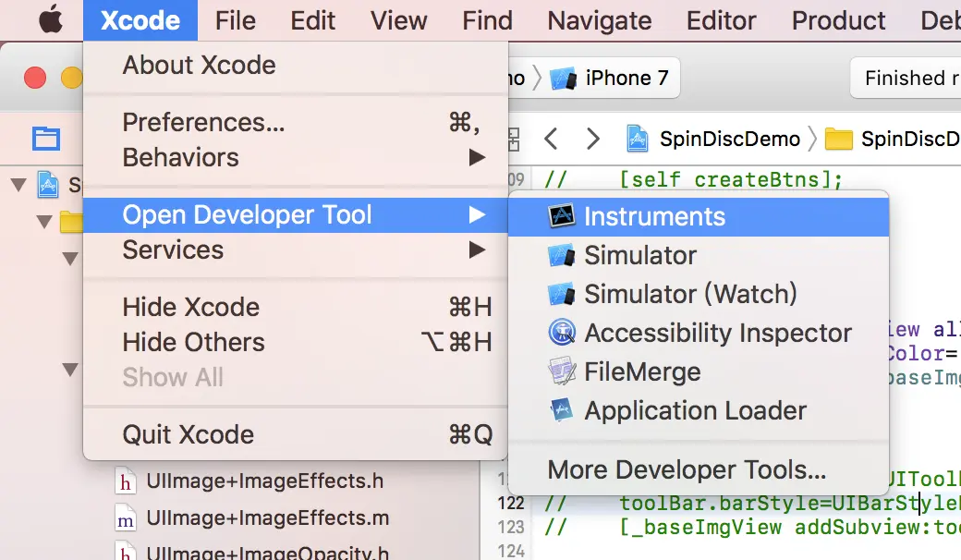Choose Hide Xcode
This screenshot has height=560, width=961.
click(296, 307)
